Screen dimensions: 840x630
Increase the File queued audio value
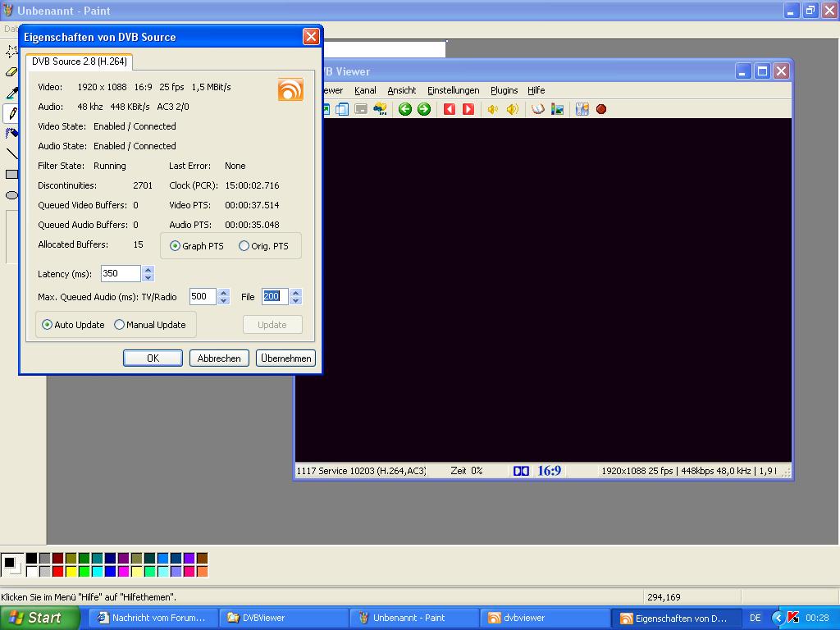coord(296,292)
